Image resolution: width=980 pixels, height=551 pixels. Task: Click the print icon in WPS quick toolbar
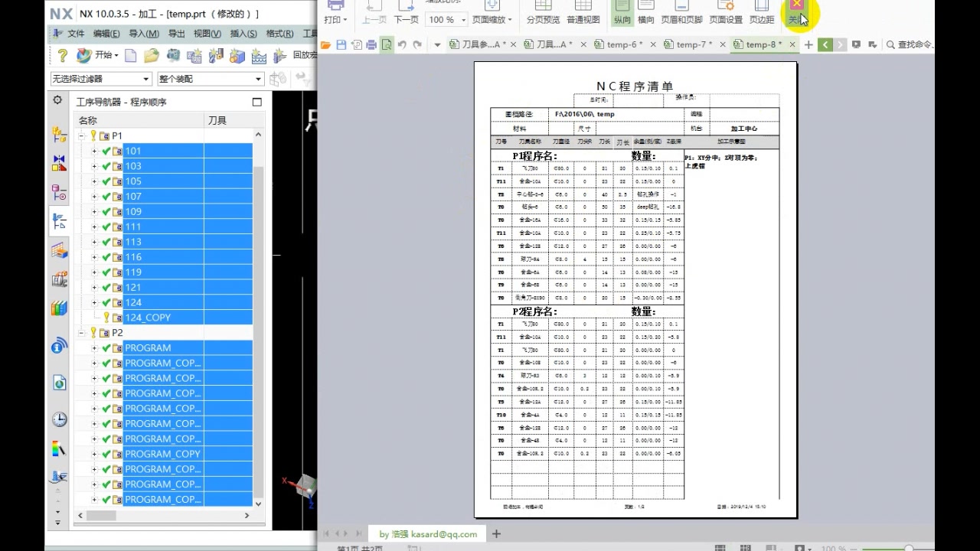(371, 45)
